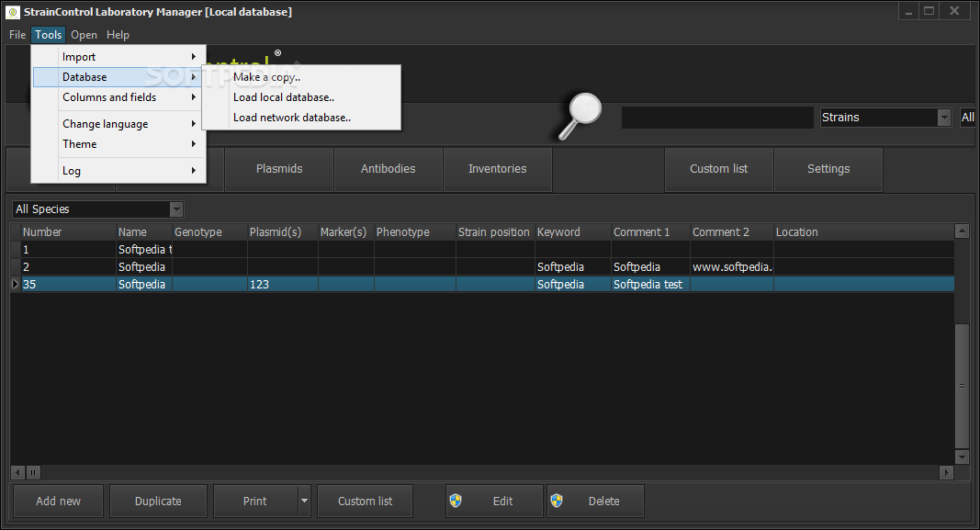Click the www.softpedia. Comment 2 cell
This screenshot has height=530, width=980.
point(732,267)
